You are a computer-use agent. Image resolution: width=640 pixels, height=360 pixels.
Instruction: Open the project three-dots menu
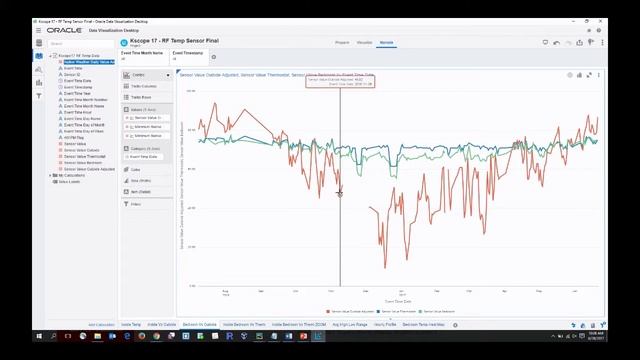pyautogui.click(x=602, y=42)
